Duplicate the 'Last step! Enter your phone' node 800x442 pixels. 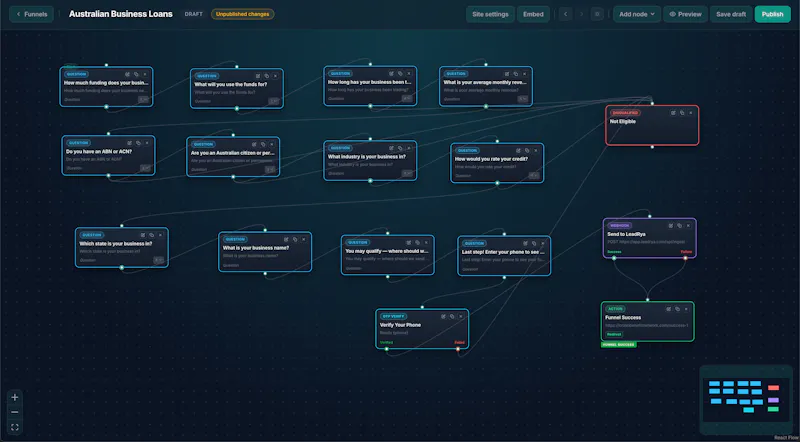click(534, 243)
